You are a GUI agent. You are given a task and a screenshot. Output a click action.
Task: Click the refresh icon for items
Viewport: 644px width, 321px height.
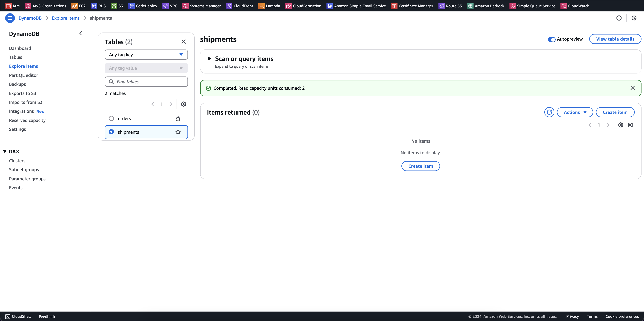[x=550, y=112]
